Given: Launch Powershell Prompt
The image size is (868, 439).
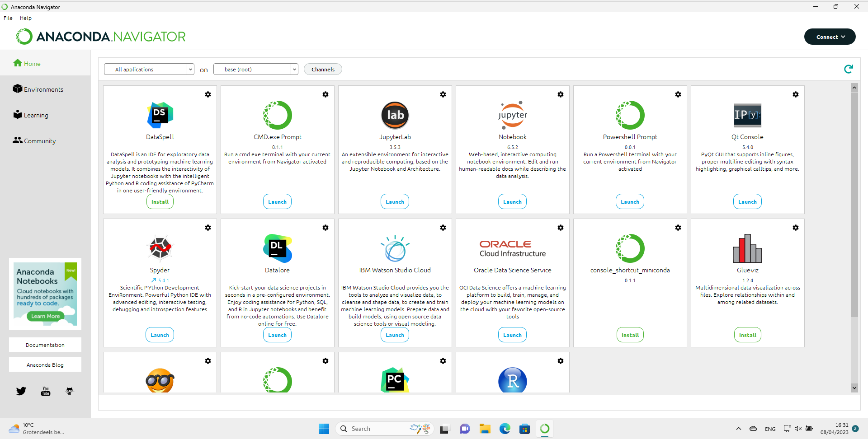Looking at the screenshot, I should tap(630, 202).
